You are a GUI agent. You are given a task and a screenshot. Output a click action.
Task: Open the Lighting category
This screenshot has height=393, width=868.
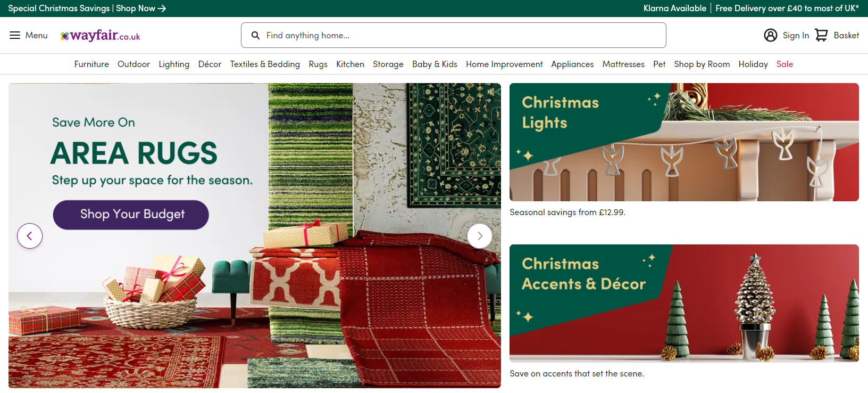coord(174,64)
